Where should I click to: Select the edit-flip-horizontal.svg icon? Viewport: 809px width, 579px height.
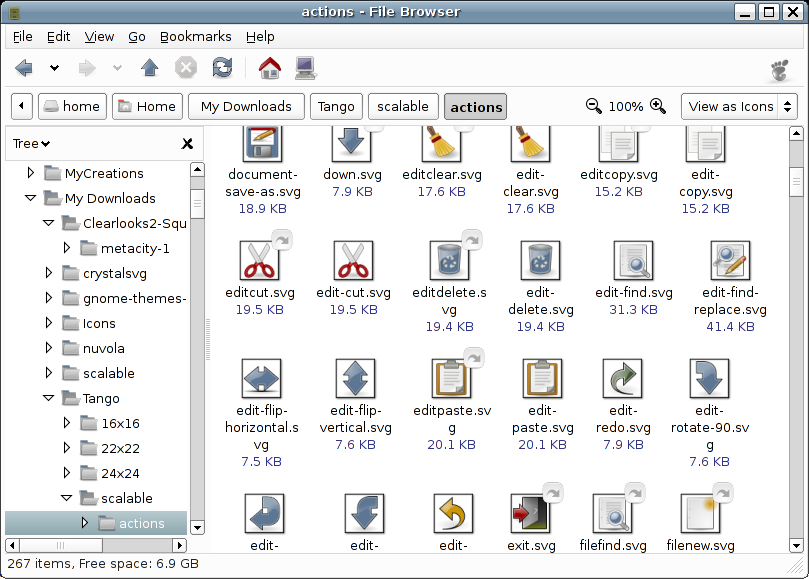point(262,379)
